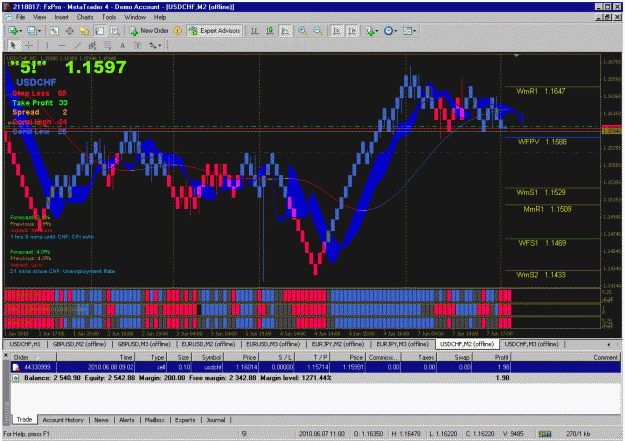This screenshot has width=625, height=441.
Task: Expand the Indicators dropdown arrow
Action: (x=377, y=31)
